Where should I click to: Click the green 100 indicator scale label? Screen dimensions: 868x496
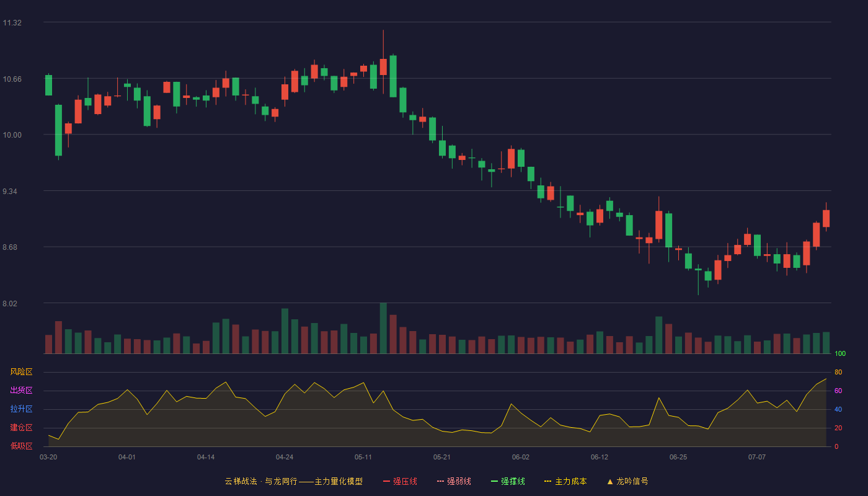pyautogui.click(x=840, y=354)
